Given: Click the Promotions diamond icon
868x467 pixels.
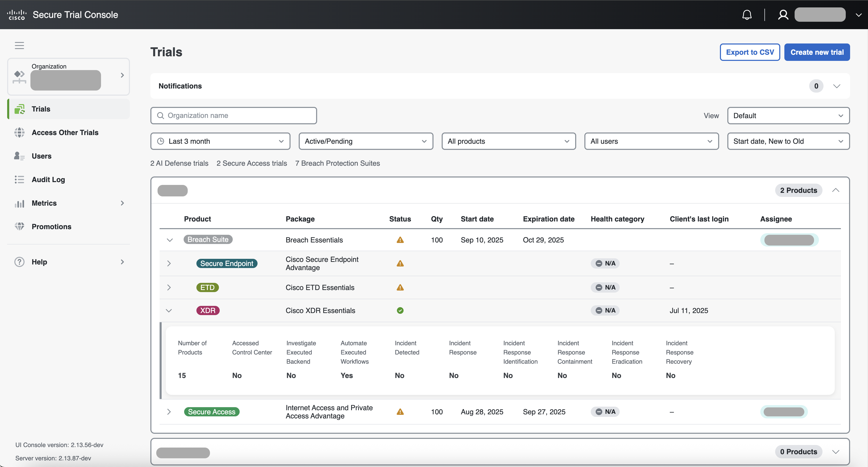Looking at the screenshot, I should [19, 226].
